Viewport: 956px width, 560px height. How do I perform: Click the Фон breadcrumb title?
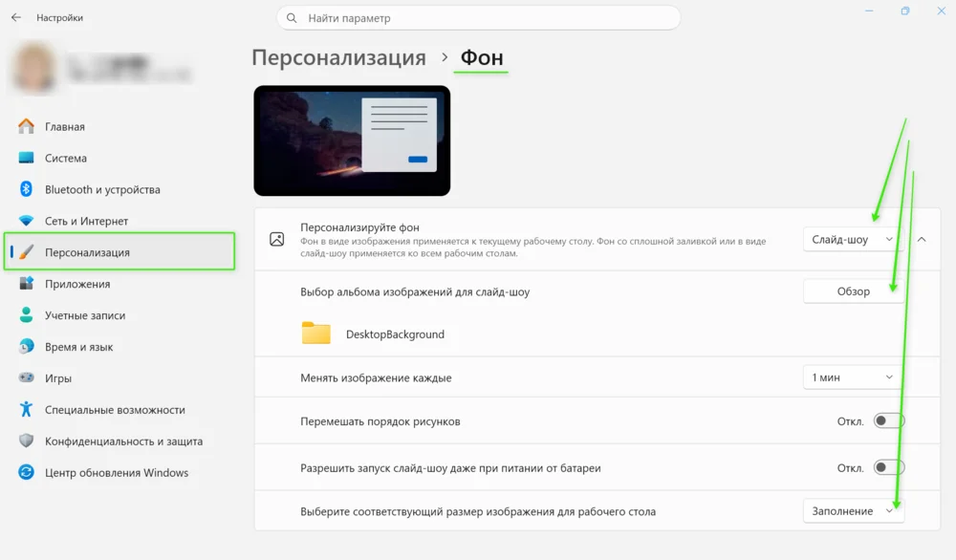click(x=482, y=57)
